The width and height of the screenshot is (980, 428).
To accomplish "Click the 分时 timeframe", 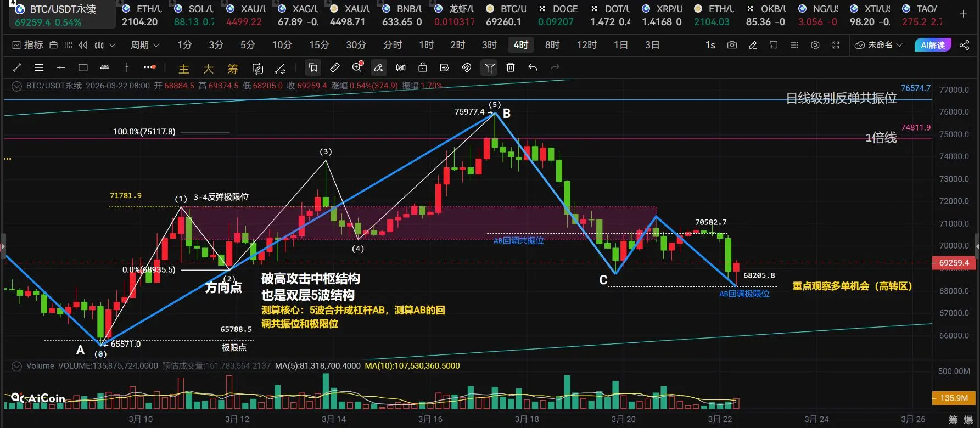I will pos(393,45).
